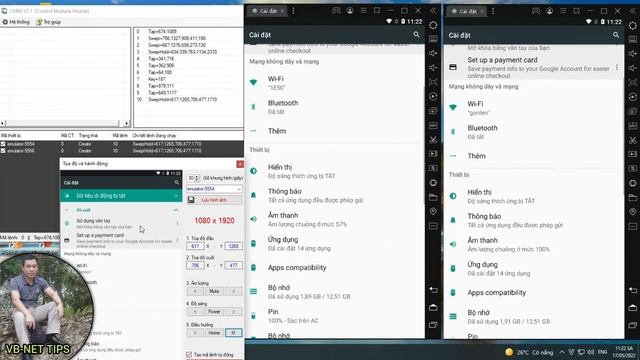The width and height of the screenshot is (640, 360).
Task: Click ENG language indicator on taskbar
Action: (602, 352)
